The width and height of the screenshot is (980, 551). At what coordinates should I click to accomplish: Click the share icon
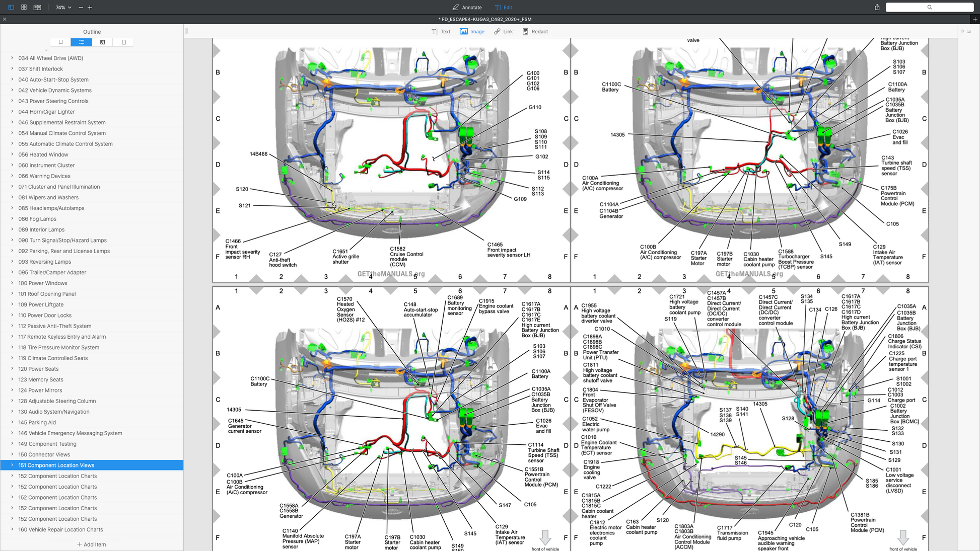click(x=877, y=8)
